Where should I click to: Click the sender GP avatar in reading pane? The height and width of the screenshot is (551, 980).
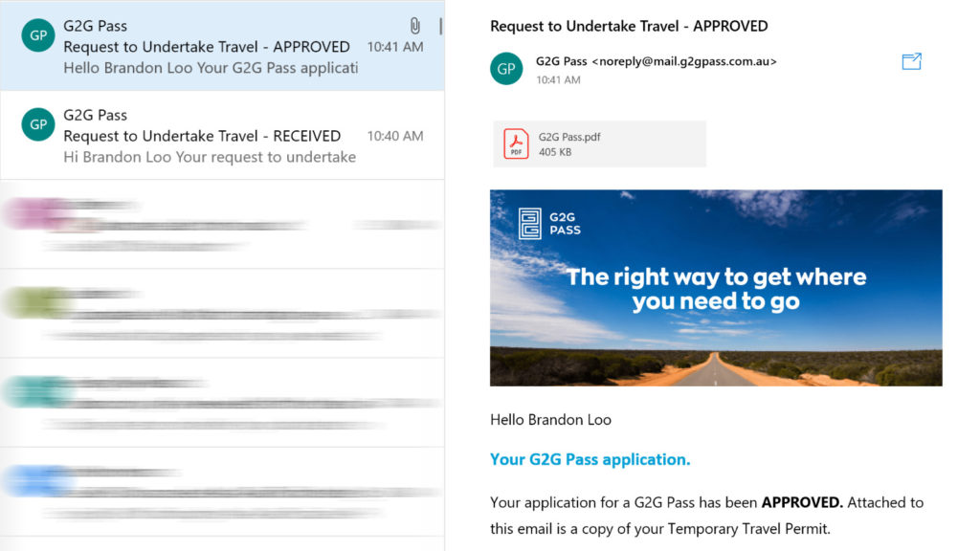point(506,69)
